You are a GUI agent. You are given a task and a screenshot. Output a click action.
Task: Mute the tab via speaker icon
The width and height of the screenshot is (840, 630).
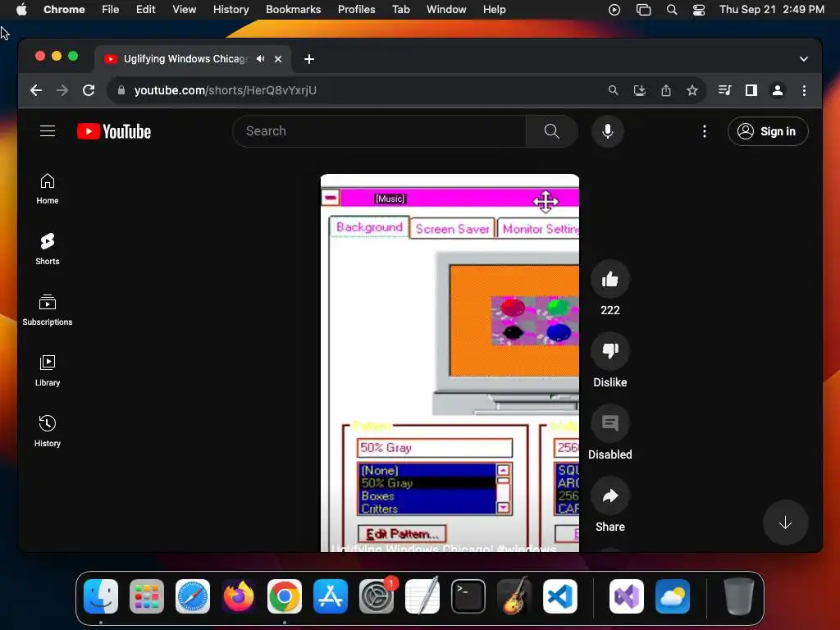260,59
